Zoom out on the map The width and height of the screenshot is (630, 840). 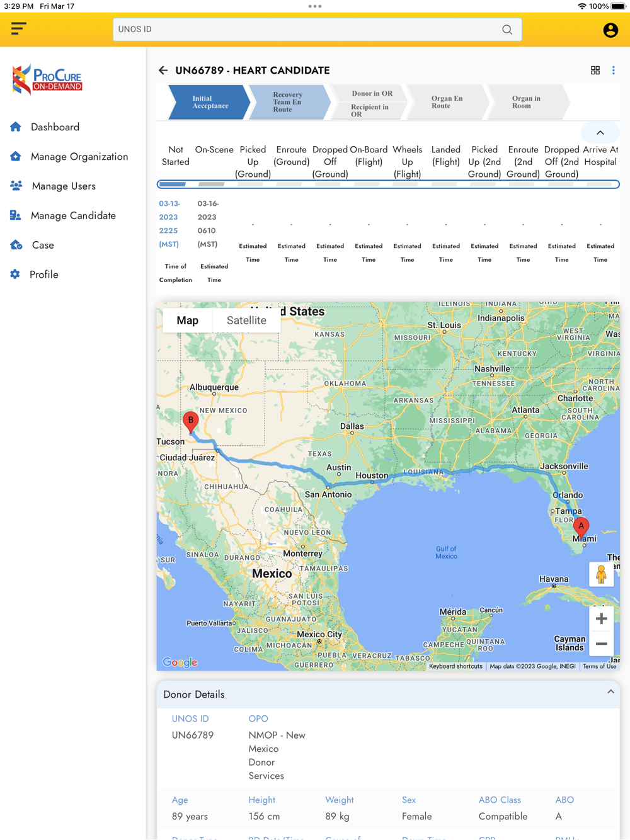pos(601,644)
